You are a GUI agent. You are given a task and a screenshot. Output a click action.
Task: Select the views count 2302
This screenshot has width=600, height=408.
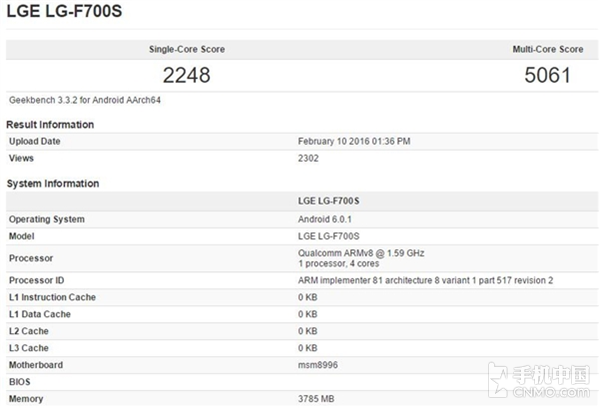[308, 158]
